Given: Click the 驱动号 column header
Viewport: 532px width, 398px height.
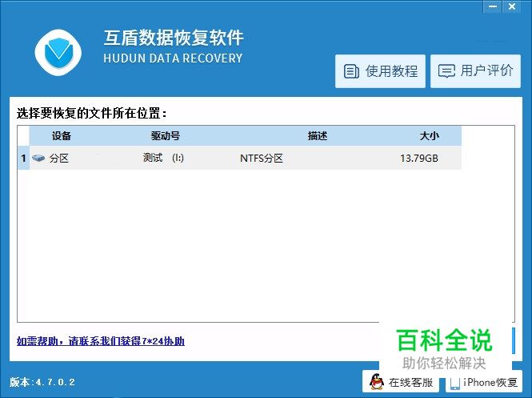Looking at the screenshot, I should pos(166,136).
